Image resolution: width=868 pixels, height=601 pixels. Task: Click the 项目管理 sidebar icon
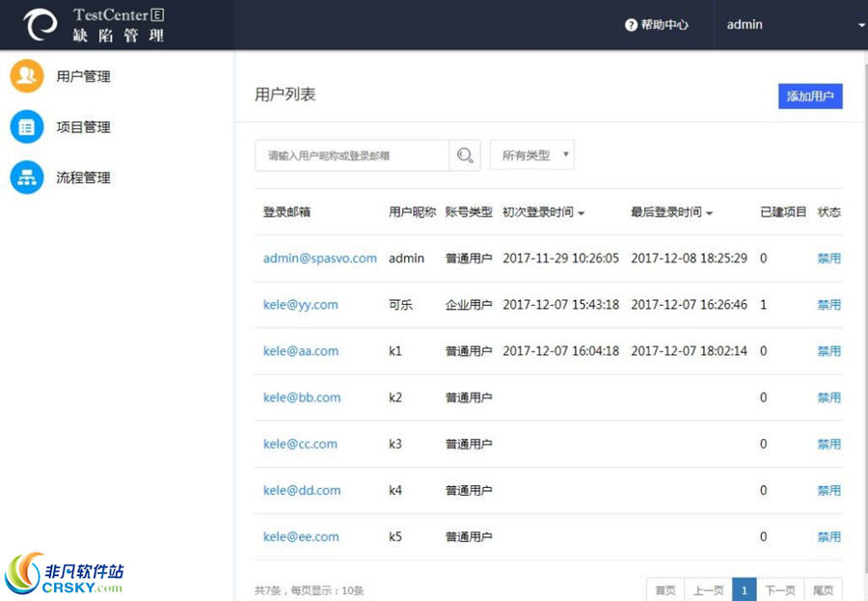(26, 126)
